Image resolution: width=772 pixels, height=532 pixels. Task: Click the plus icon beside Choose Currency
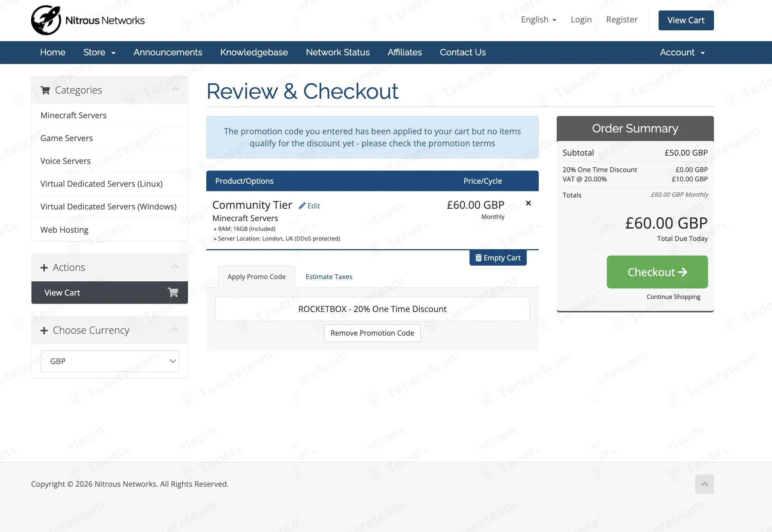coord(44,330)
